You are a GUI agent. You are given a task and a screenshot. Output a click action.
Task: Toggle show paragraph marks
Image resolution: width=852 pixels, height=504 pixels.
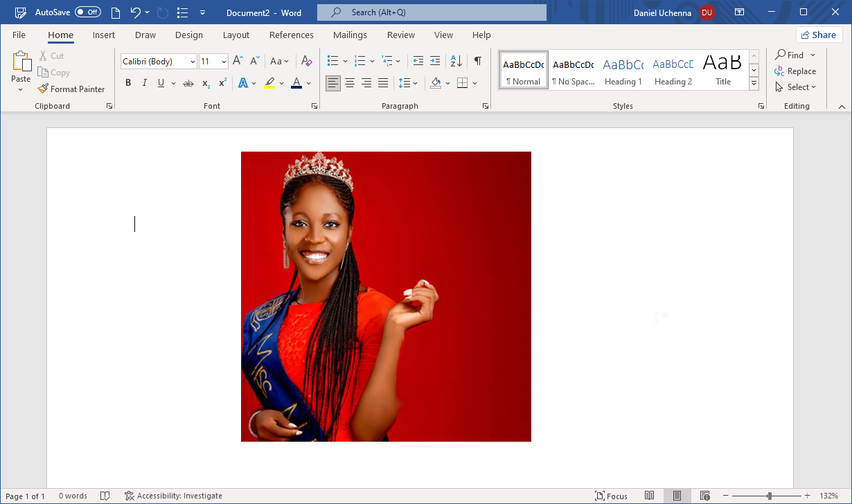[x=477, y=61]
